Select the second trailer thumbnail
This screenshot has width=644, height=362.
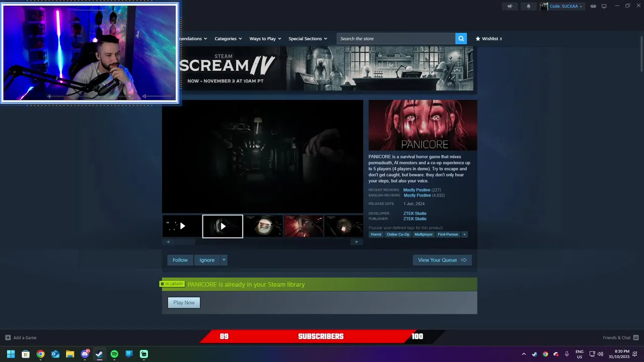tap(222, 226)
